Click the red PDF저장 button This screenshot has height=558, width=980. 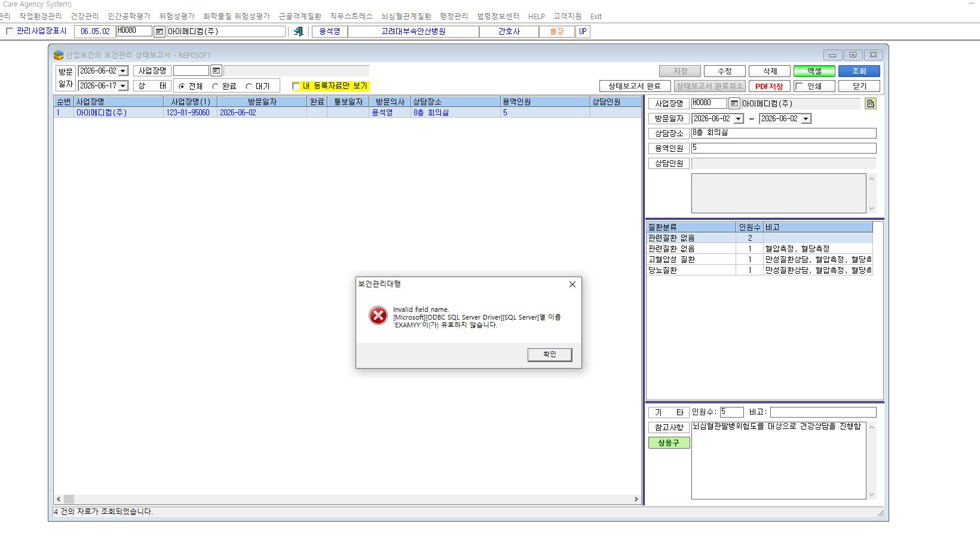tap(770, 86)
